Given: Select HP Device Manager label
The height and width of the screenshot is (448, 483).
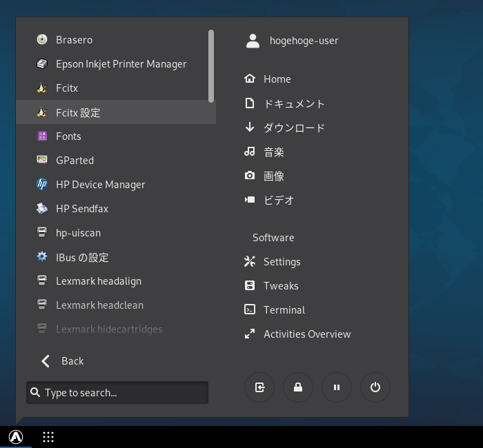Looking at the screenshot, I should (101, 185).
